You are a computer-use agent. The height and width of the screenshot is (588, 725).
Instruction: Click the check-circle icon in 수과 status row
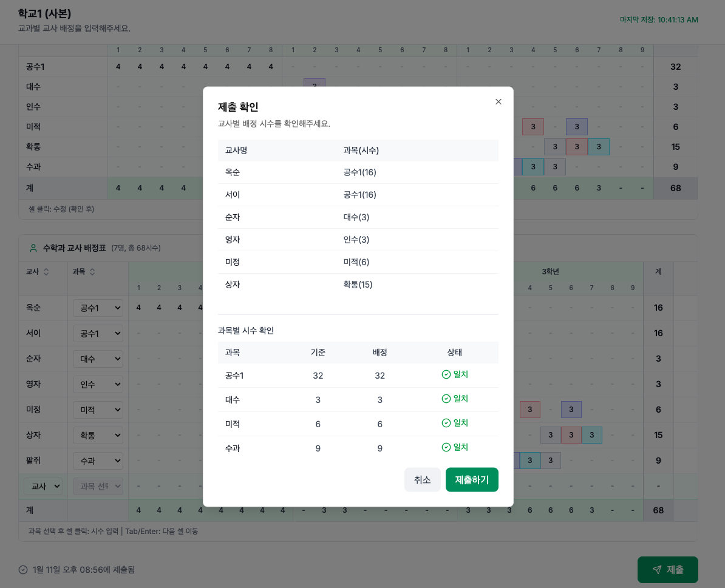point(446,447)
